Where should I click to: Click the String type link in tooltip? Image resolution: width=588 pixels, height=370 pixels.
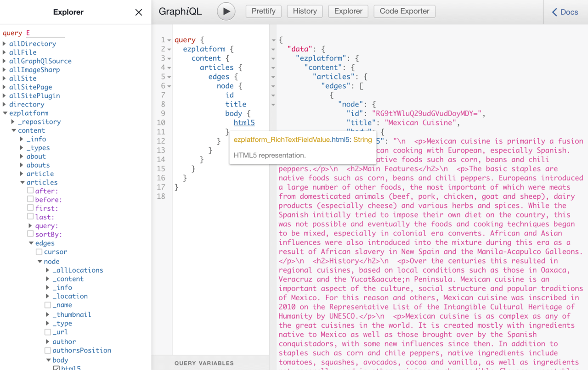pyautogui.click(x=362, y=140)
